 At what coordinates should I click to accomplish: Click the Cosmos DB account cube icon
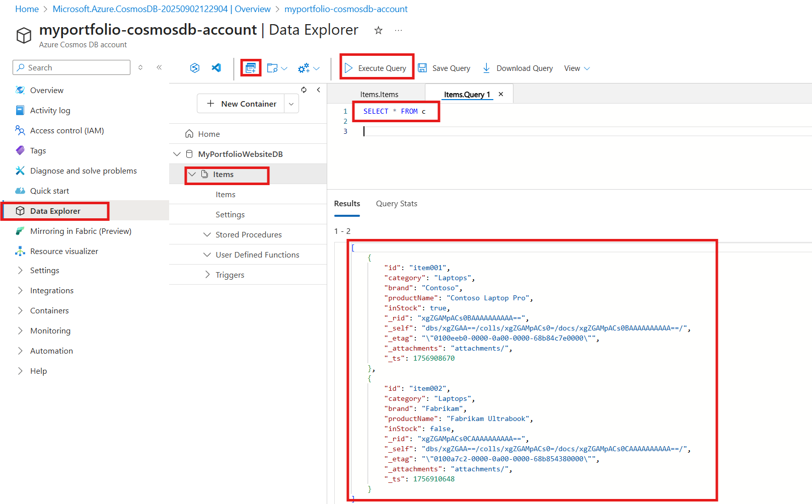[23, 34]
